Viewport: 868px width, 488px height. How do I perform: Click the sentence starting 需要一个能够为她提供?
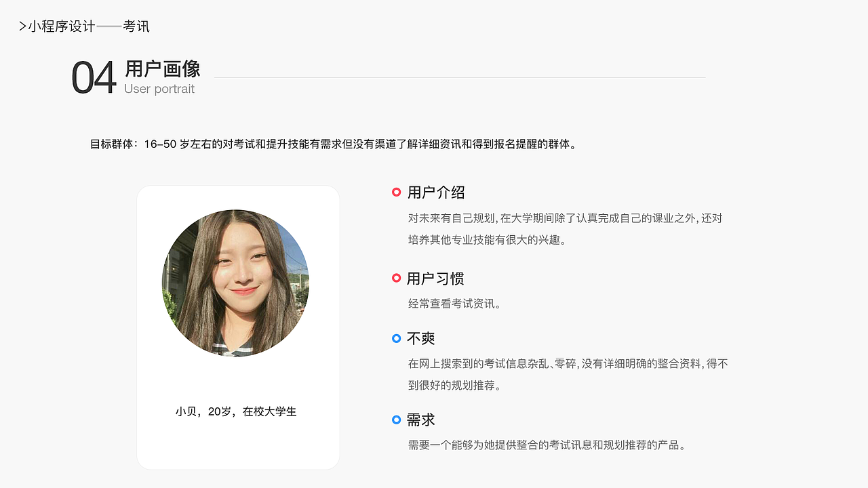549,445
